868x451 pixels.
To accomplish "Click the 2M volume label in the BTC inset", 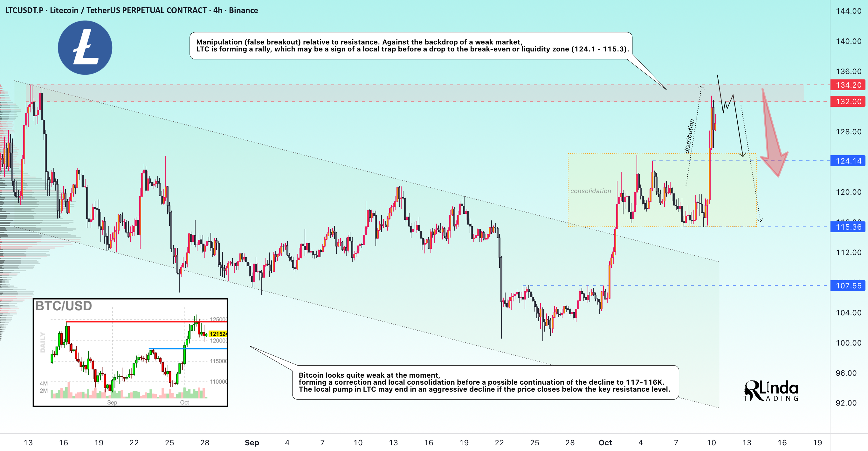I will point(44,391).
